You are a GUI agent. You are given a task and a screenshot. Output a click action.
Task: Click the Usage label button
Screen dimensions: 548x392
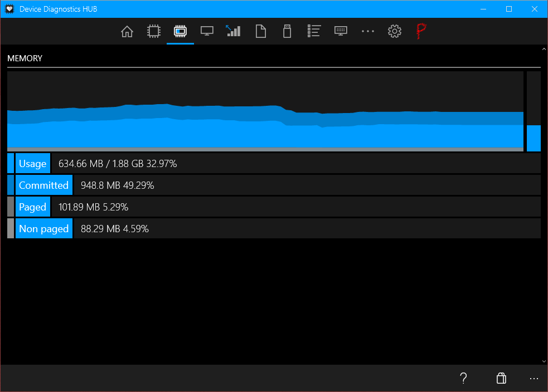coord(33,163)
